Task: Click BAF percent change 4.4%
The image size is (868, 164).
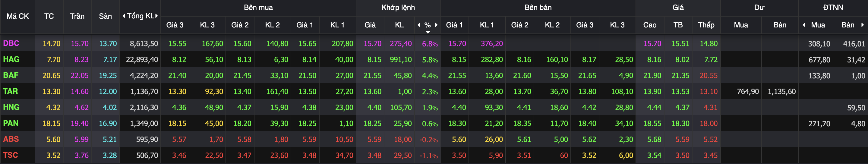Action: coord(430,76)
